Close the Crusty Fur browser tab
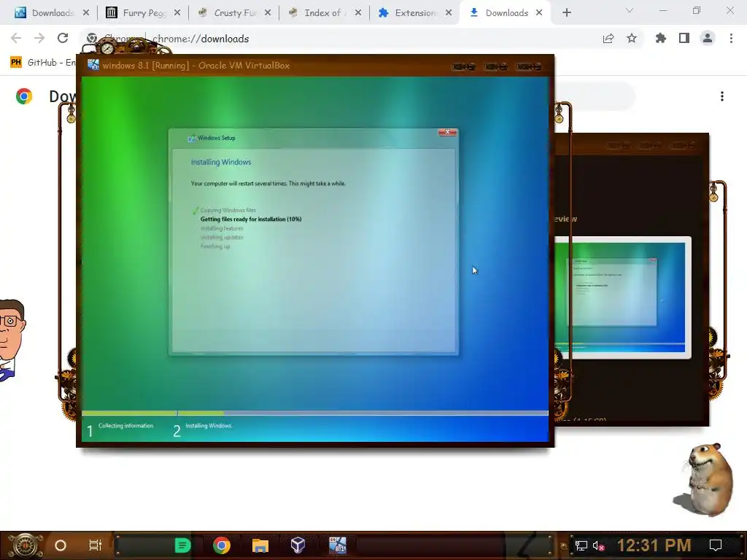 (x=268, y=13)
